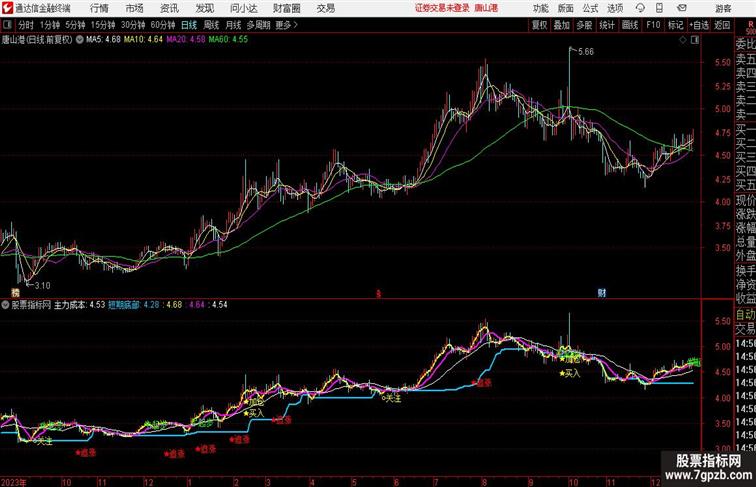This screenshot has width=756, height=487.
Task: Click the 通达信 red logo icon
Action: tap(7, 8)
